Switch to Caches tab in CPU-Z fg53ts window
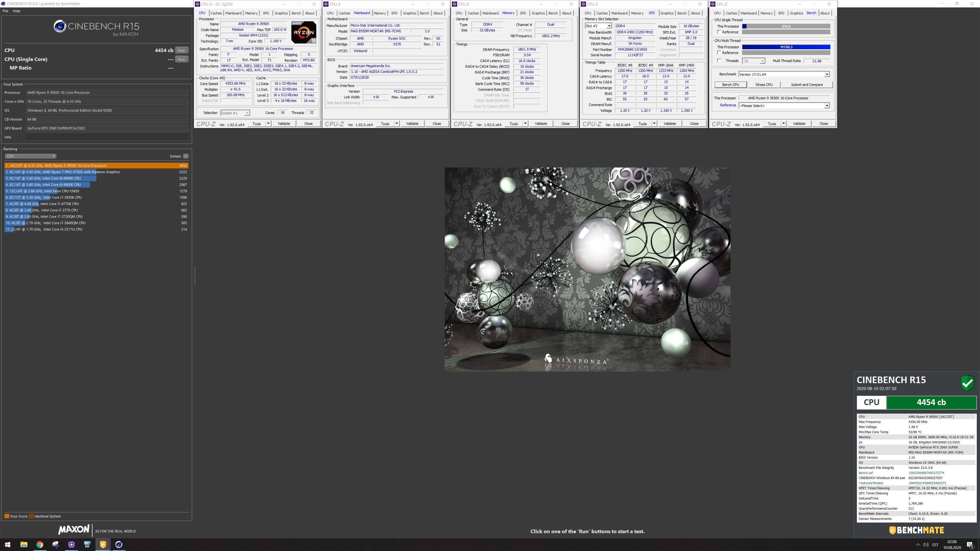Screen dimensions: 980x551 pyautogui.click(x=216, y=13)
